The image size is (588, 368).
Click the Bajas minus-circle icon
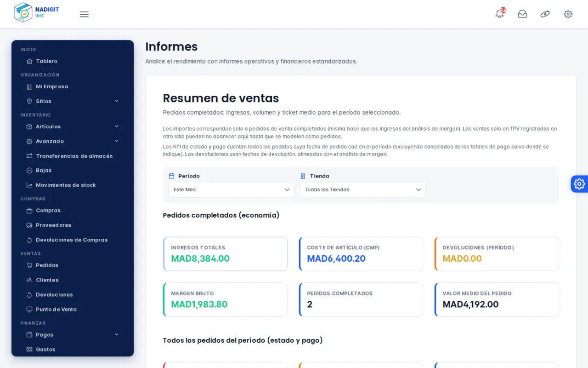click(29, 170)
